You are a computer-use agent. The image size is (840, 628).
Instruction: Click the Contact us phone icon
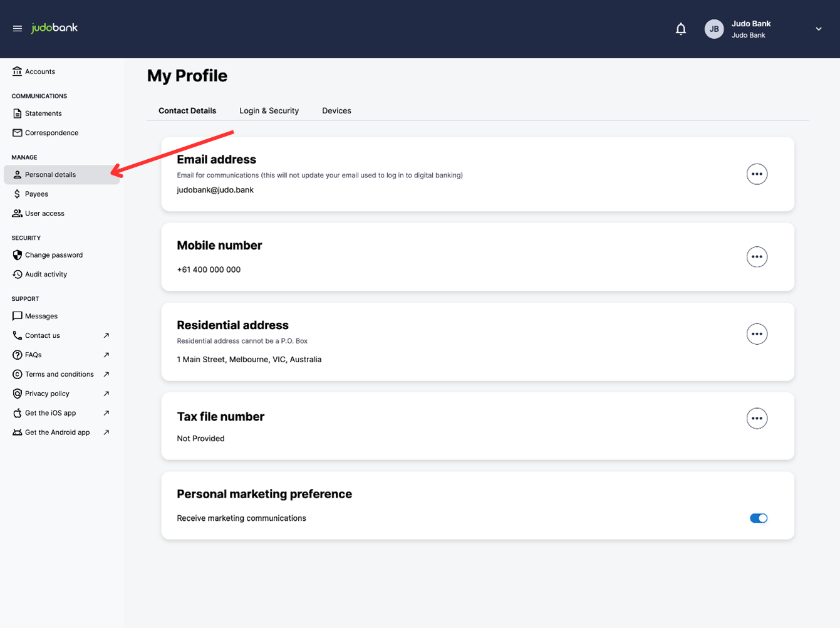[17, 336]
